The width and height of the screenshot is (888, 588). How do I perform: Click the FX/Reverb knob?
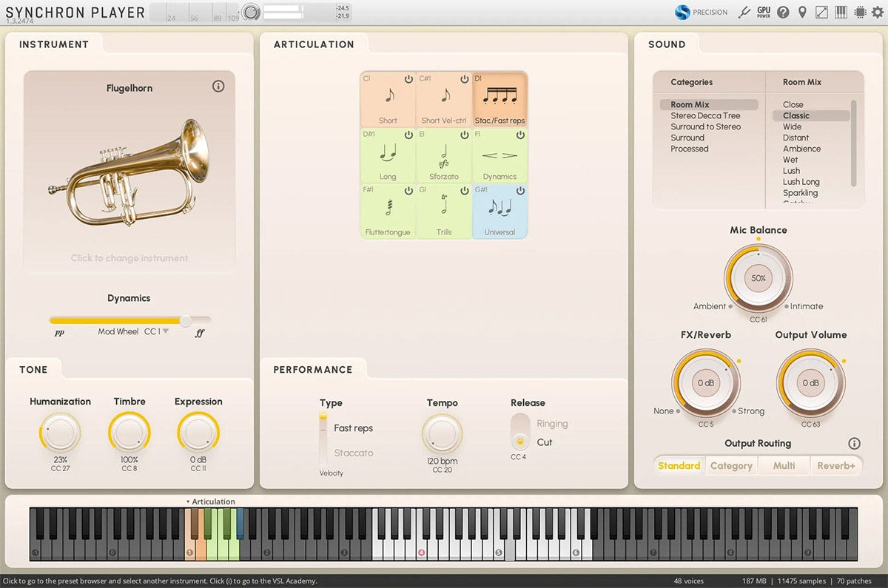(x=706, y=383)
